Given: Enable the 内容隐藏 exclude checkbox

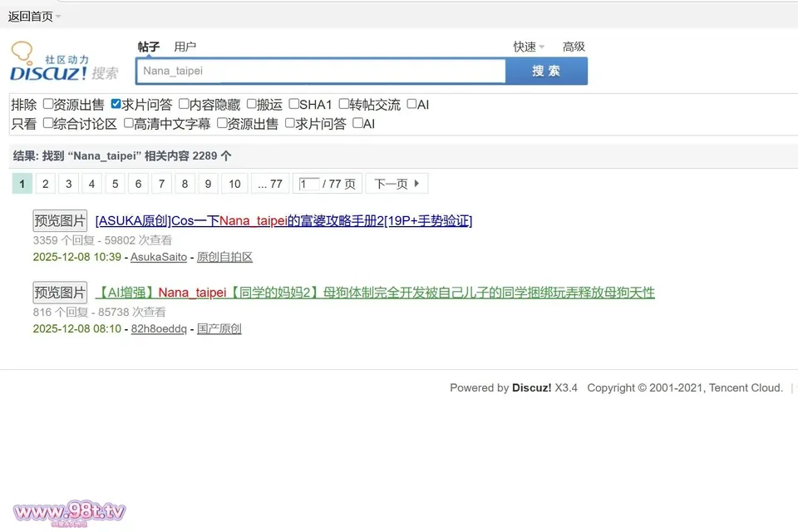Looking at the screenshot, I should (184, 104).
